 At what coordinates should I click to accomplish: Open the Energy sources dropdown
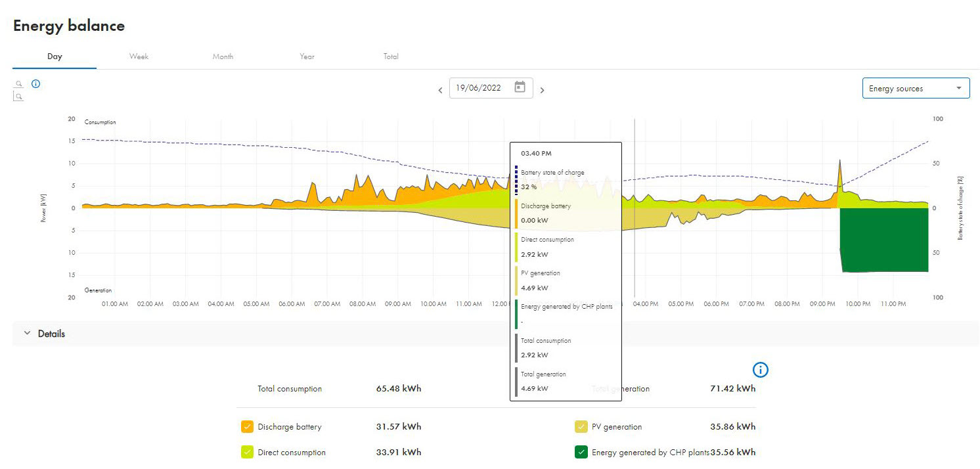[916, 88]
